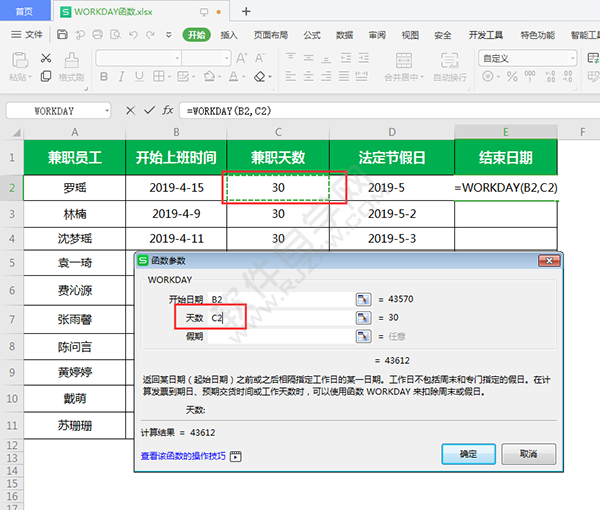Image resolution: width=600 pixels, height=510 pixels.
Task: Click the Print Preview icon
Action: [115, 35]
